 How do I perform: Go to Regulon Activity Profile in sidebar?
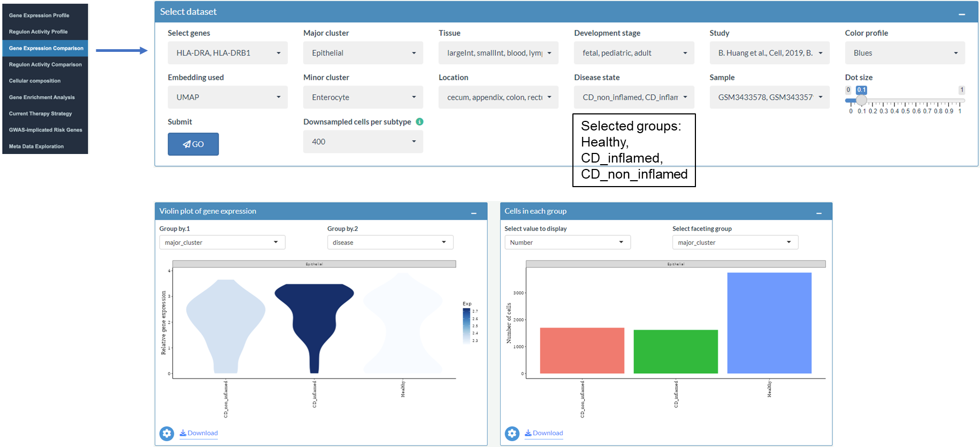(x=39, y=32)
